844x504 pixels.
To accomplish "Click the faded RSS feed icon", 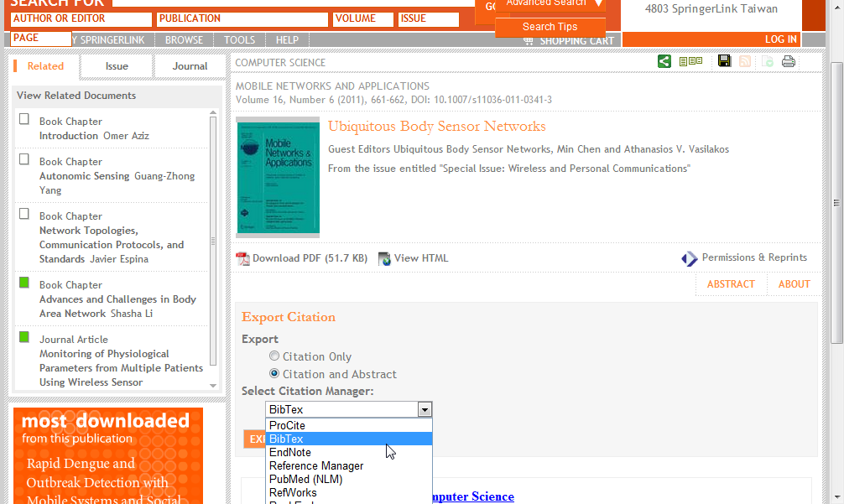I will 745,61.
